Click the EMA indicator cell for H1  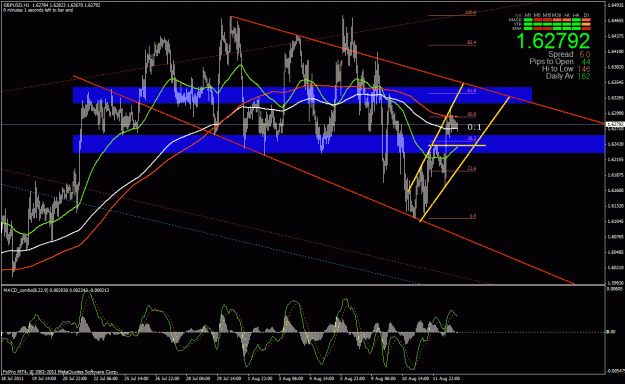click(567, 28)
